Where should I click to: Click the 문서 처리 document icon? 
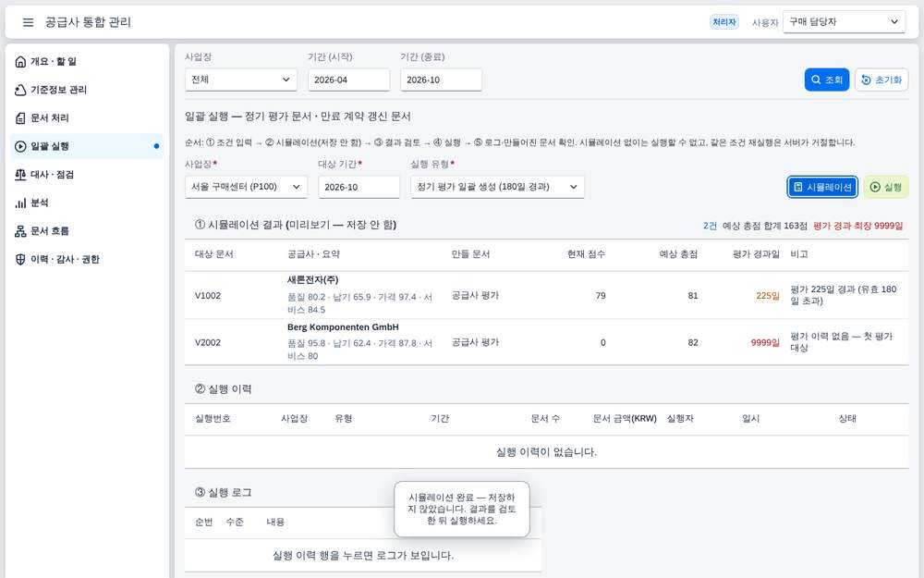(20, 118)
